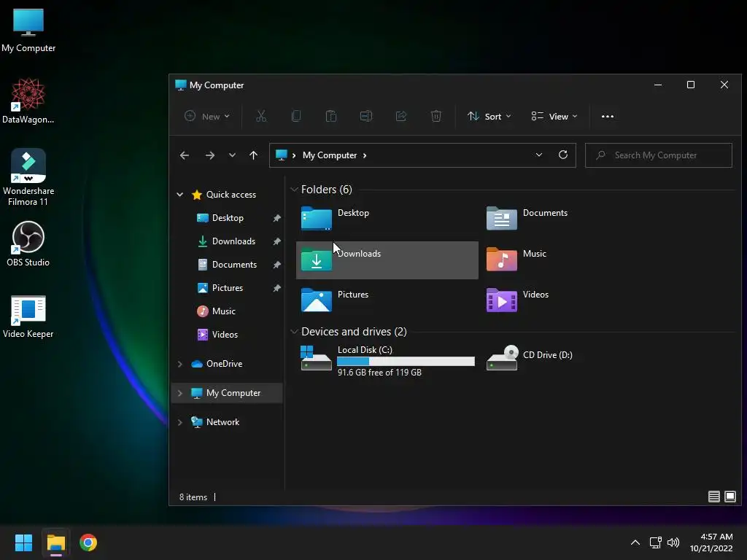Collapse Devices and drives group
The width and height of the screenshot is (747, 560).
point(294,332)
